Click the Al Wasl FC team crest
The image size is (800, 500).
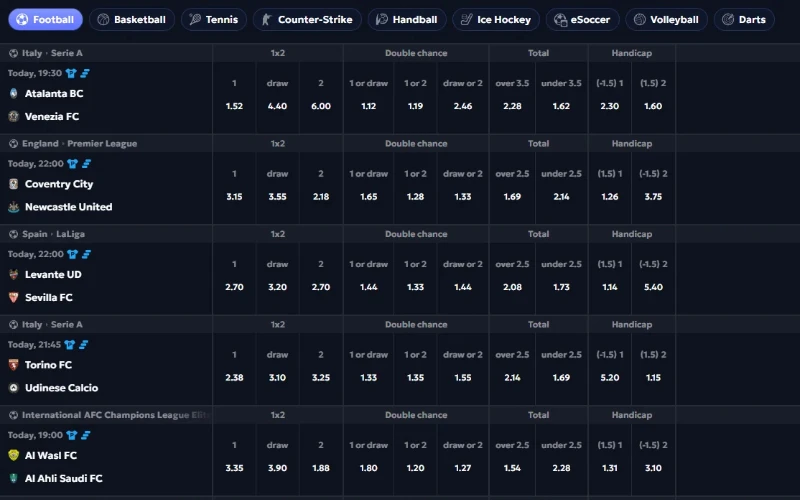(14, 455)
